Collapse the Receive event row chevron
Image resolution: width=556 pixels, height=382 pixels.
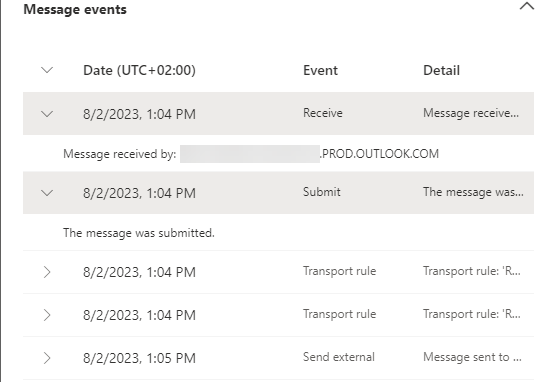(47, 114)
